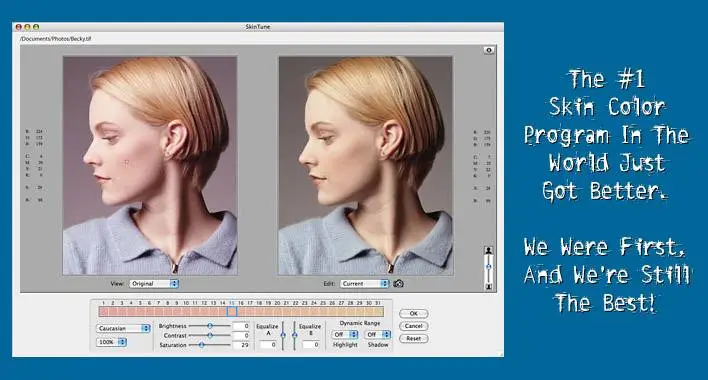Toggle the eye preview icon

click(x=489, y=50)
